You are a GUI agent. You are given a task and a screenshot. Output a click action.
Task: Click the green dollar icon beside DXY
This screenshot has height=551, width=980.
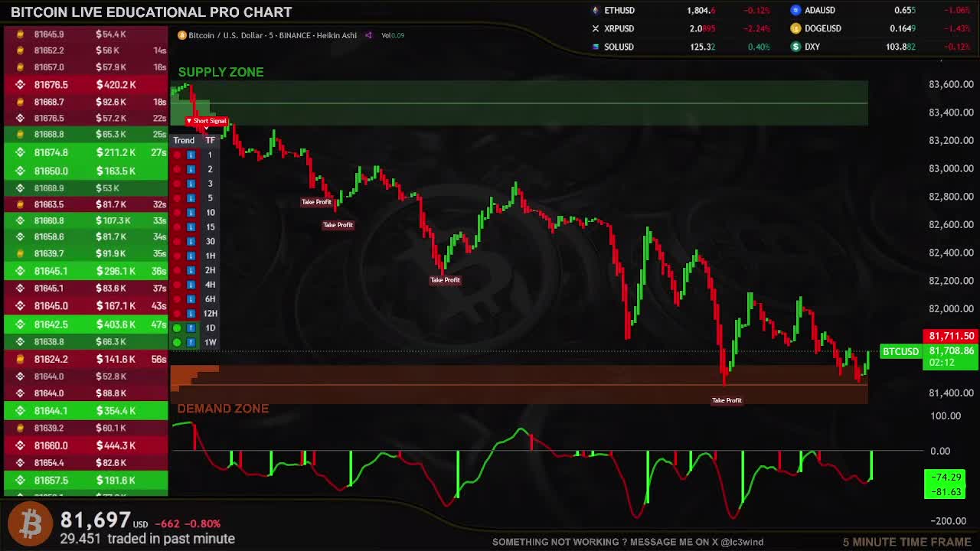(x=795, y=47)
